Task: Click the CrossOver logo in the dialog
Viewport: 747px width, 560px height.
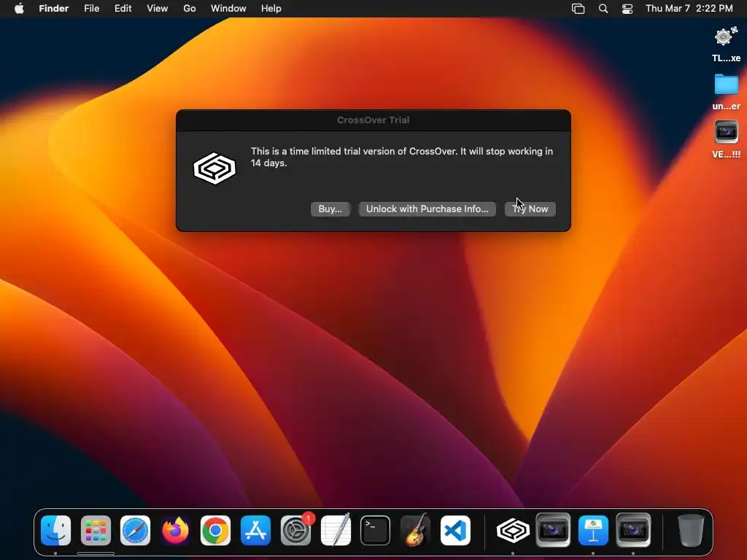Action: coord(214,168)
